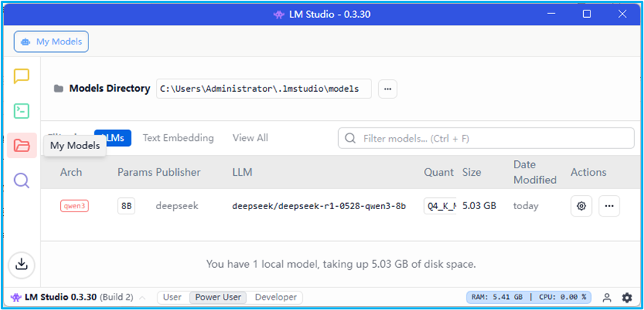Open the Q4_K_M quant selector
This screenshot has height=310, width=644.
(440, 206)
